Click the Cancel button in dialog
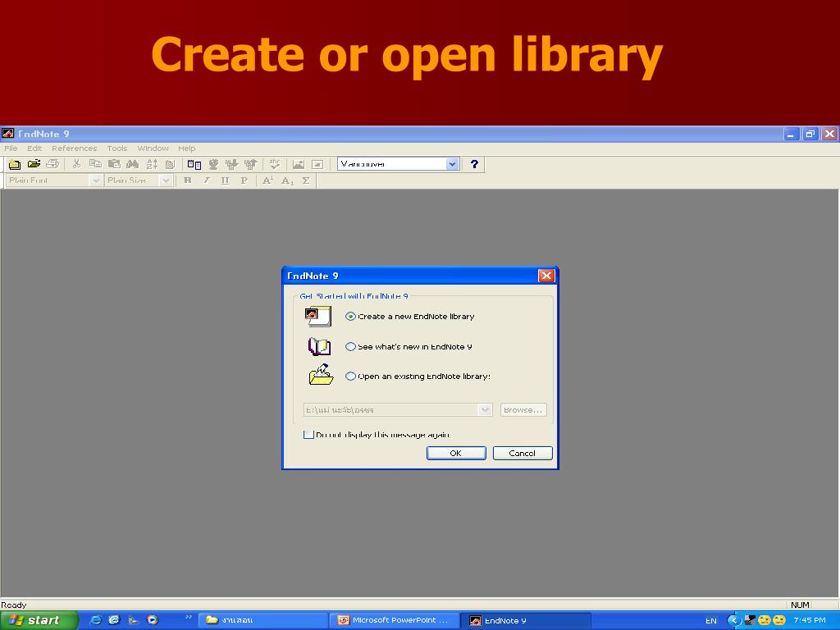 tap(523, 453)
